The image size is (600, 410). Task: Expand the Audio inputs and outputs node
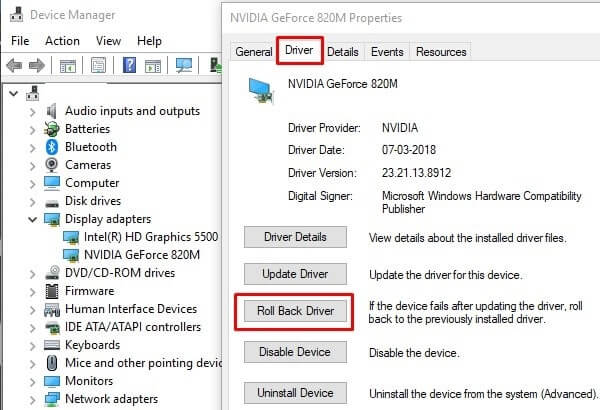(x=33, y=112)
